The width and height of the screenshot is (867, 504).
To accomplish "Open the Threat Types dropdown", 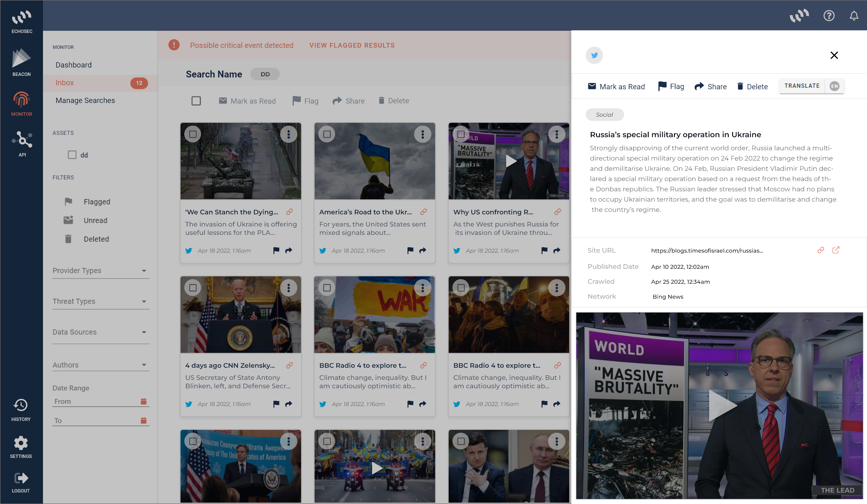I will tap(144, 301).
